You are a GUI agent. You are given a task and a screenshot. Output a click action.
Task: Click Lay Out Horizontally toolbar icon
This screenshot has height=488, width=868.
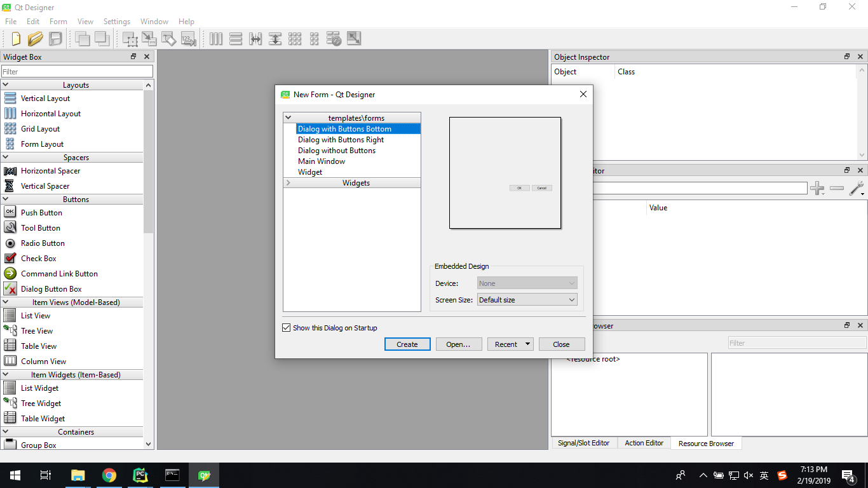[216, 39]
